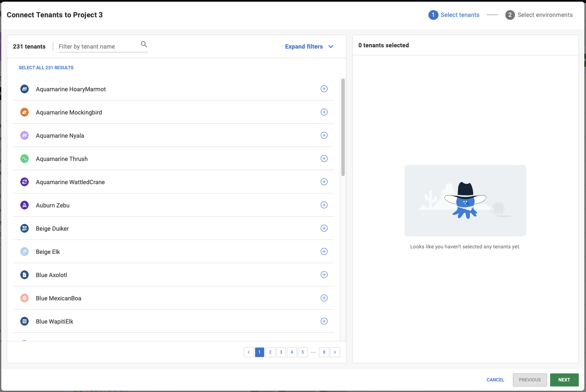The width and height of the screenshot is (586, 392).
Task: Click the Aquamarine HoaryMarmot tenant avatar icon
Action: point(24,89)
